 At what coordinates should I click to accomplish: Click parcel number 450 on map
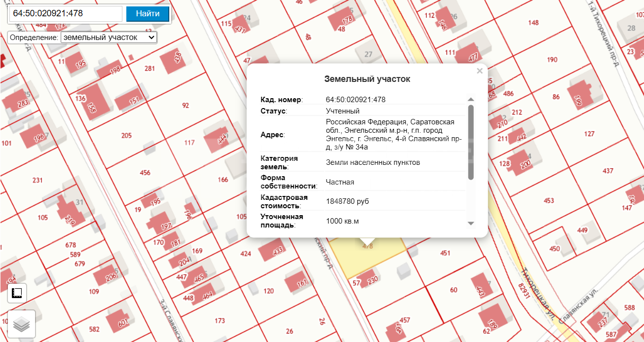coord(555,249)
